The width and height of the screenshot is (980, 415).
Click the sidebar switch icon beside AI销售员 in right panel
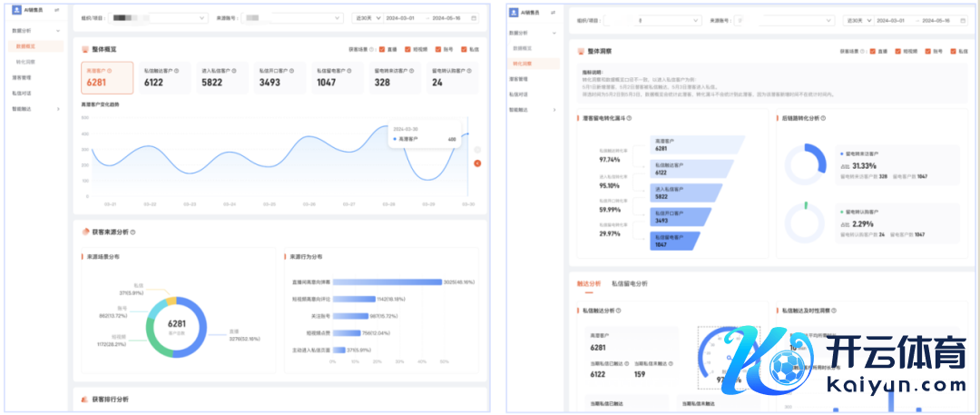[551, 10]
